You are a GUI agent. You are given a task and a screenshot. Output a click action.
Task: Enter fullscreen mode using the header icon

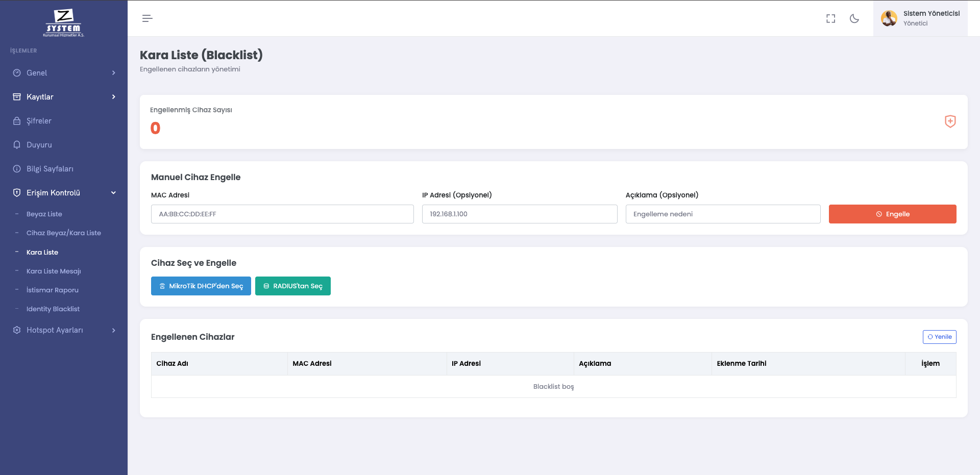tap(830, 18)
